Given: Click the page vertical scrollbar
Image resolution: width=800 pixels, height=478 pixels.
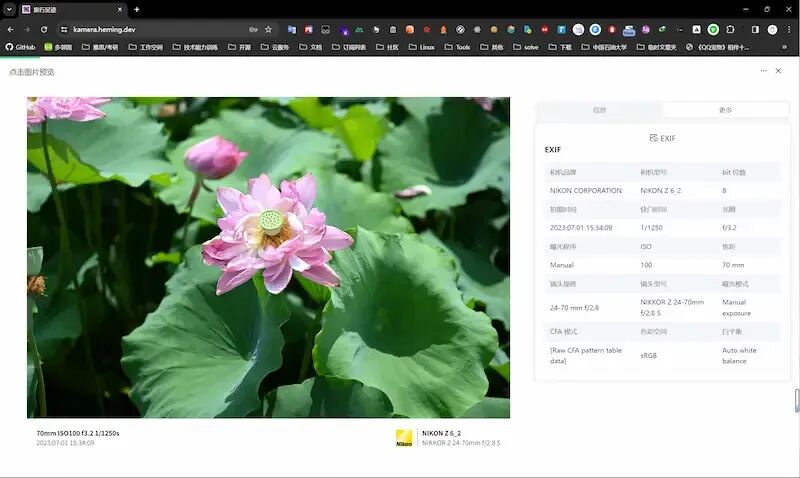Looking at the screenshot, I should [797, 400].
